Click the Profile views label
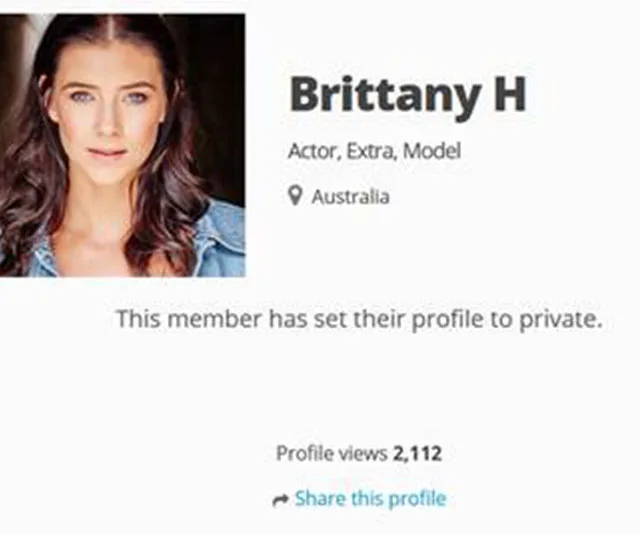This screenshot has height=534, width=640. click(331, 453)
